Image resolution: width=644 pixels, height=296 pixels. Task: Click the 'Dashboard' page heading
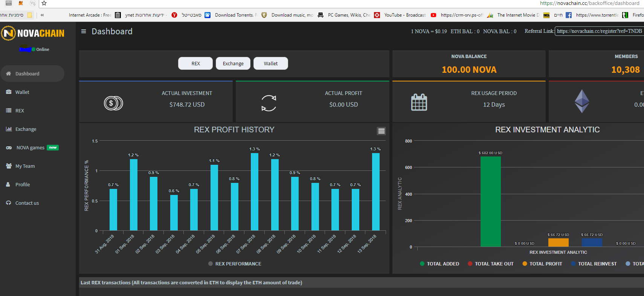[x=112, y=31]
